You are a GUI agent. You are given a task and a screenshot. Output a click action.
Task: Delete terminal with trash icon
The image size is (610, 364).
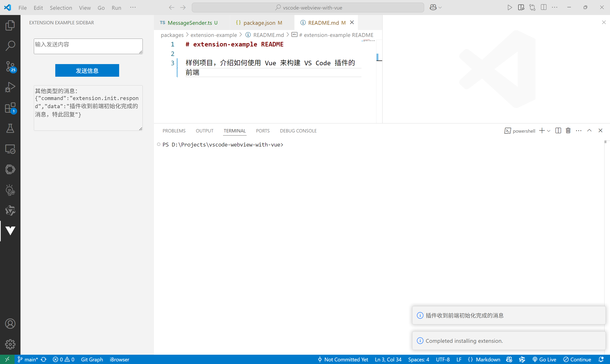click(568, 131)
